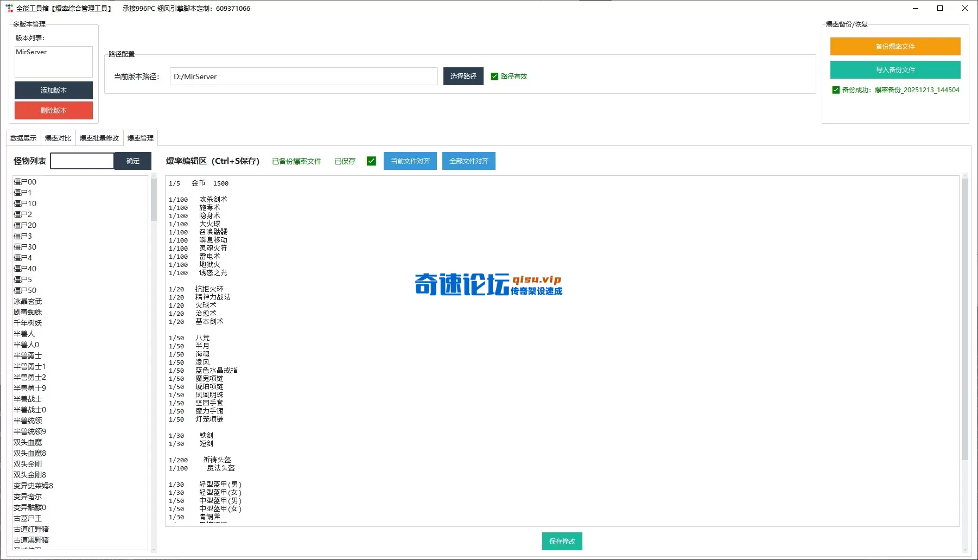Click the red 删除版本 delete version button
978x560 pixels.
point(53,110)
